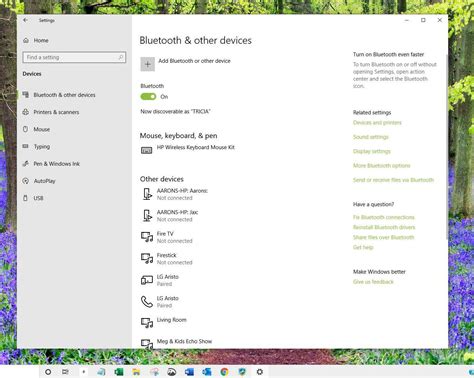Click the search magnifier icon
The image size is (474, 378).
pyautogui.click(x=121, y=57)
